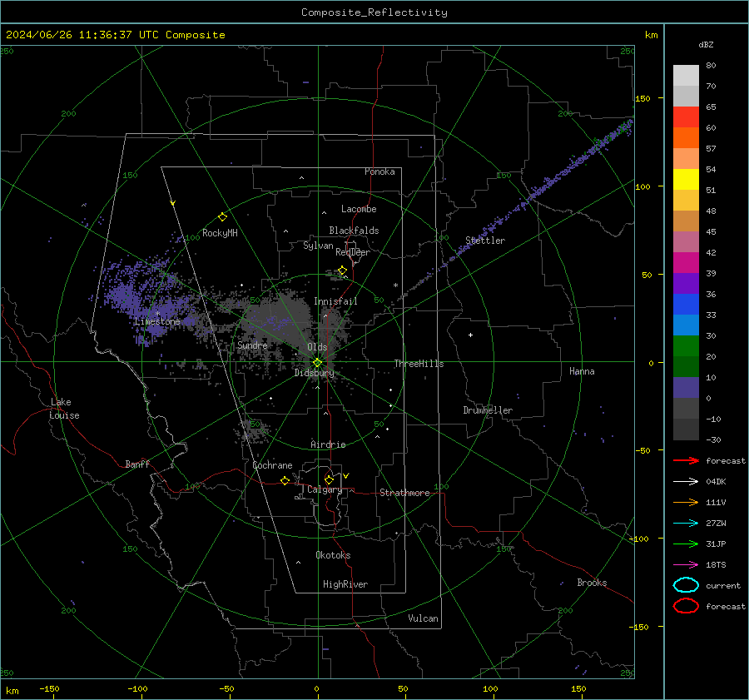Click the Ponoka city label
Viewport: 749px width, 700px height.
(379, 171)
